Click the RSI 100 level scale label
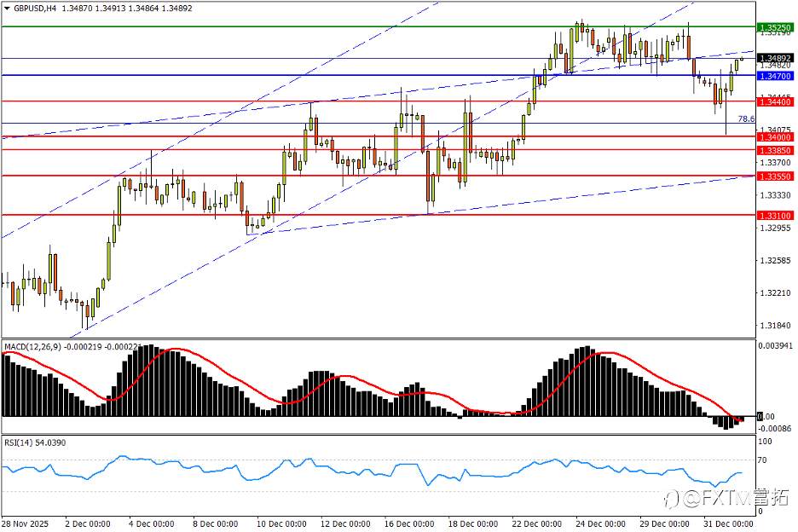Image resolution: width=798 pixels, height=532 pixels. 765,442
